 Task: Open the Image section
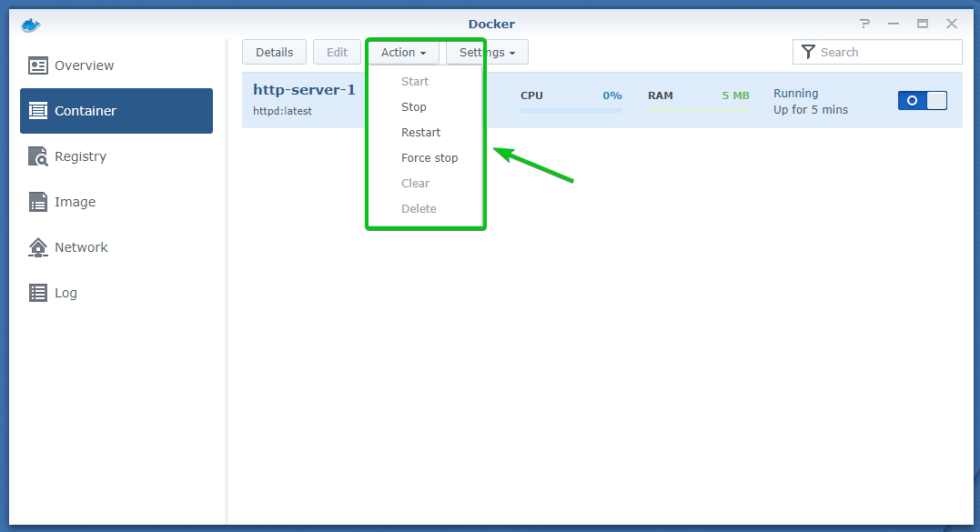coord(116,202)
